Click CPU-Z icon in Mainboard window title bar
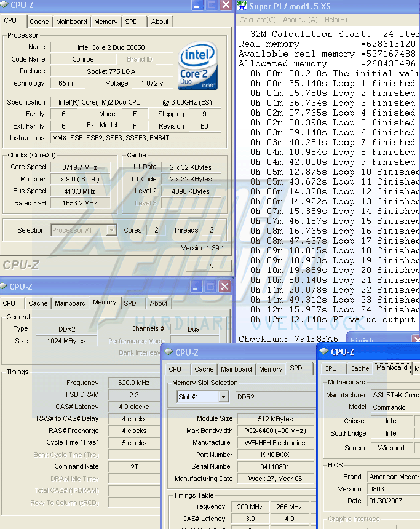This screenshot has width=420, height=529. [x=323, y=352]
